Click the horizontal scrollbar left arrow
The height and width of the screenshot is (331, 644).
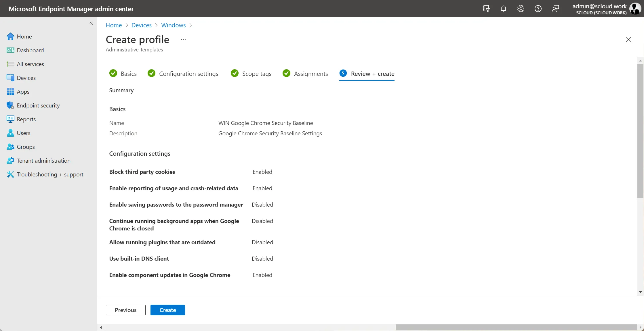pos(101,327)
